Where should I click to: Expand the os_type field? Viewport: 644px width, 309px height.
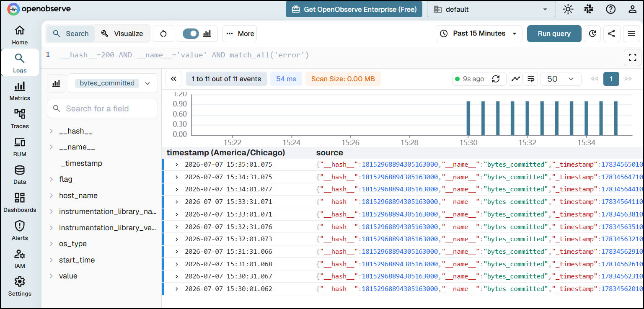click(52, 244)
